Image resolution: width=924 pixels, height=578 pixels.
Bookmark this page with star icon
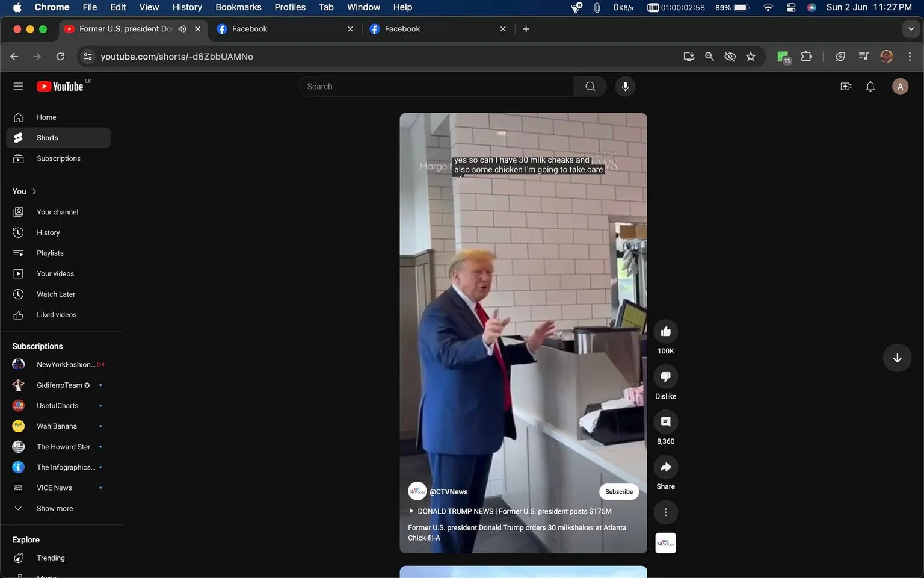tap(751, 56)
